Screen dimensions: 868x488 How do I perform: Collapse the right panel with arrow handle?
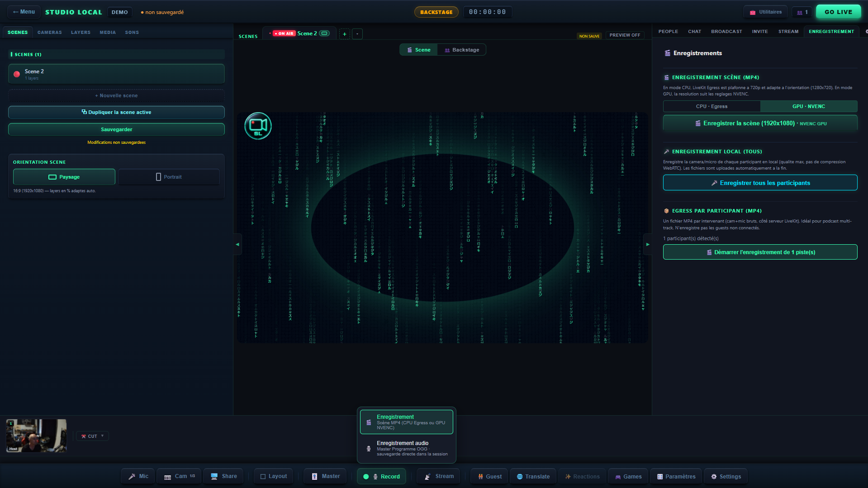(x=648, y=244)
